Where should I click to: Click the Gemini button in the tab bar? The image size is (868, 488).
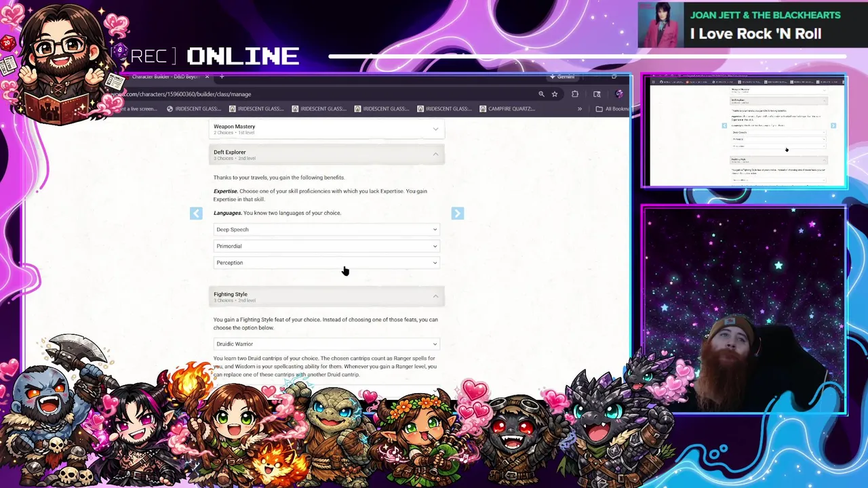pos(562,77)
